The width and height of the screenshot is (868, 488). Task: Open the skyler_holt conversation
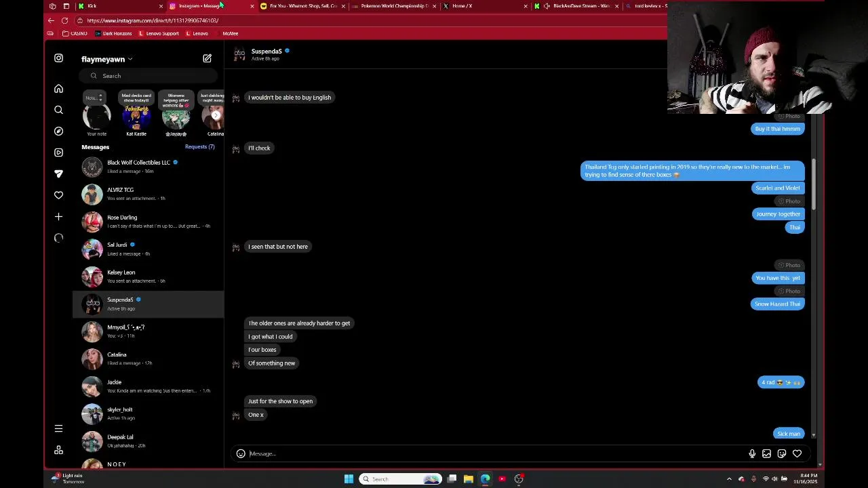point(148,413)
